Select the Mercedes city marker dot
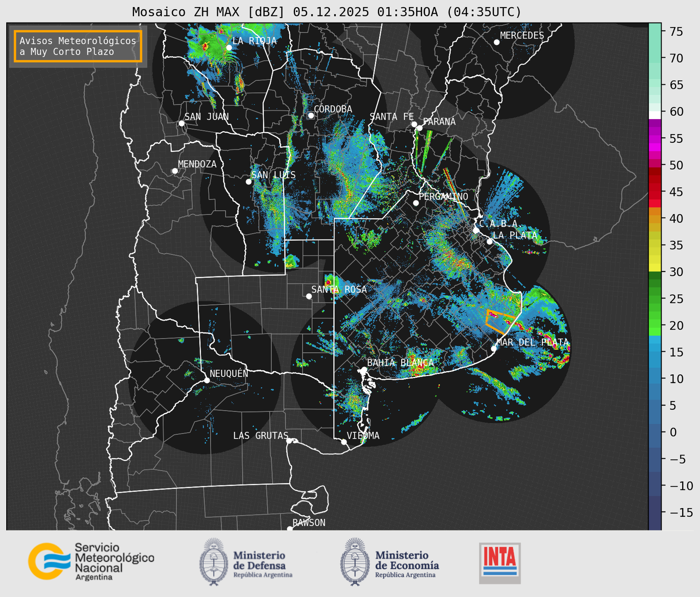Viewport: 700px width, 597px height. click(x=497, y=42)
